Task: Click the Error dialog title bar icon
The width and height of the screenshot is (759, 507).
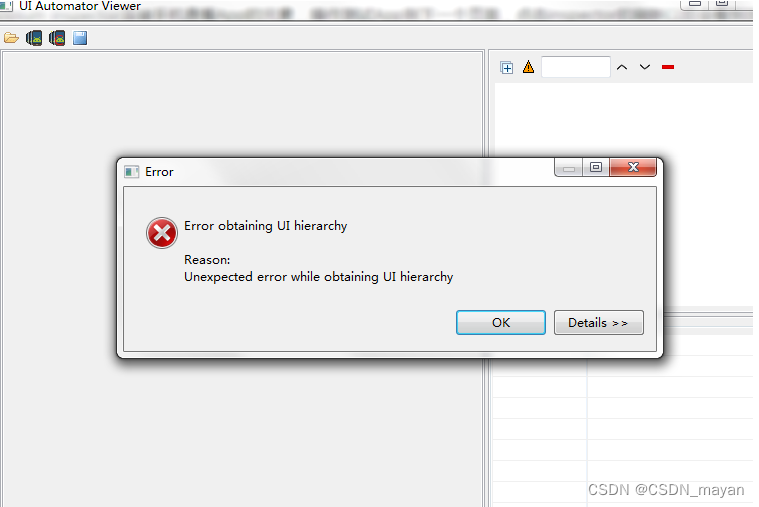Action: (131, 172)
